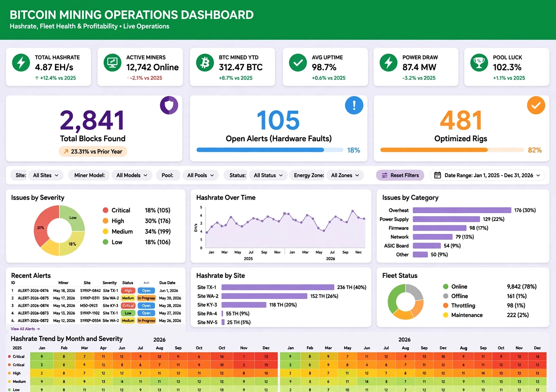Click the Medium row label in the heatmap
The width and height of the screenshot is (556, 392).
(x=19, y=382)
